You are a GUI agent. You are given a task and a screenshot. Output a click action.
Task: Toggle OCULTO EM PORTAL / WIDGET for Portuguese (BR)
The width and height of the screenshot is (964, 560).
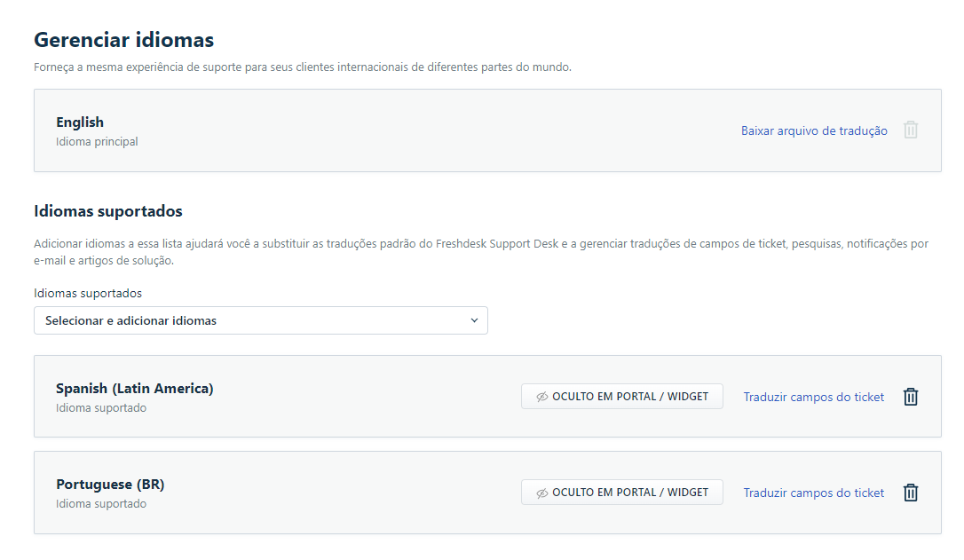(621, 492)
